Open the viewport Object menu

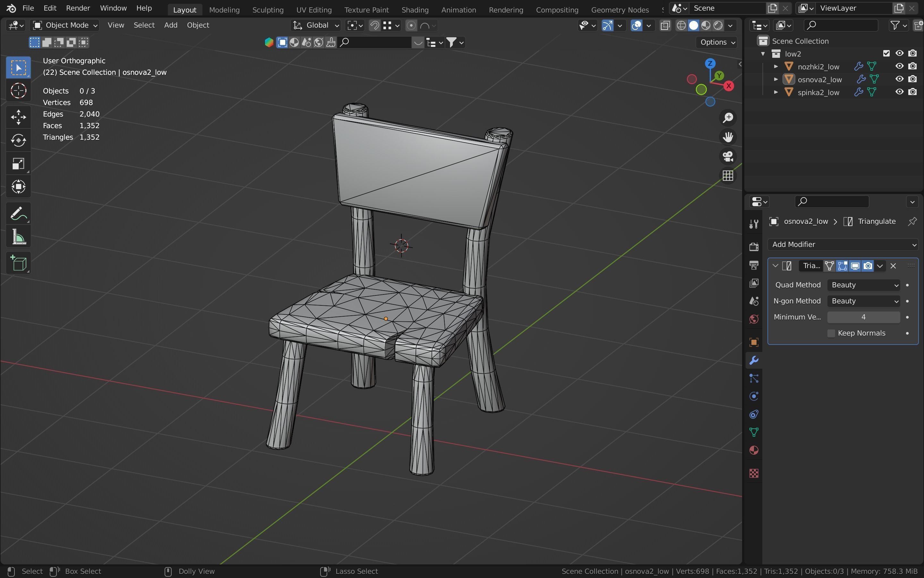pos(198,25)
